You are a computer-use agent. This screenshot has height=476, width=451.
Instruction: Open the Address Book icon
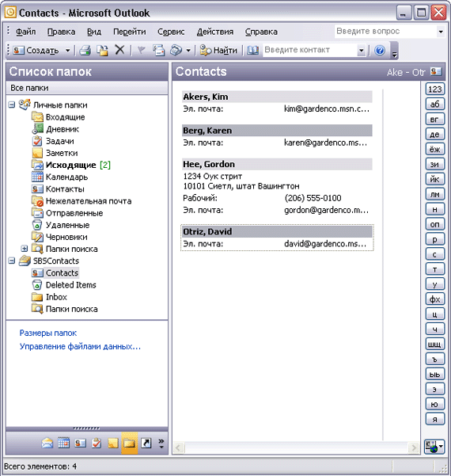pos(252,50)
